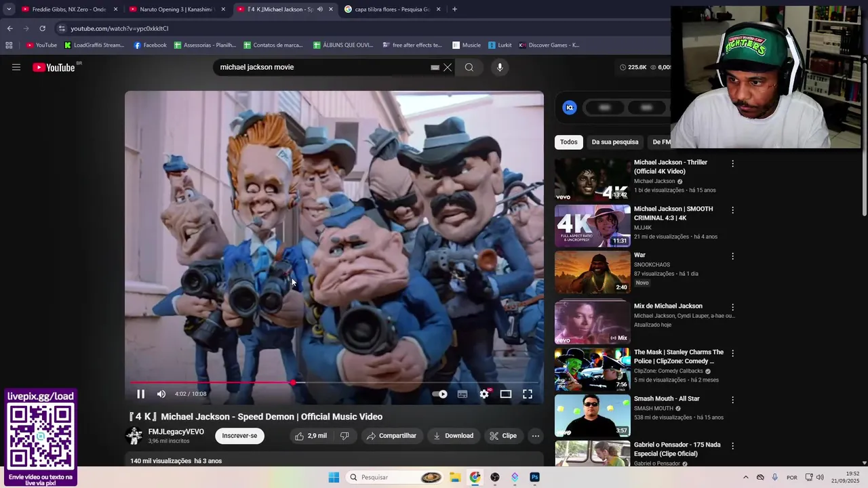Open options menu for Thriller video
The width and height of the screenshot is (868, 488).
pyautogui.click(x=732, y=163)
